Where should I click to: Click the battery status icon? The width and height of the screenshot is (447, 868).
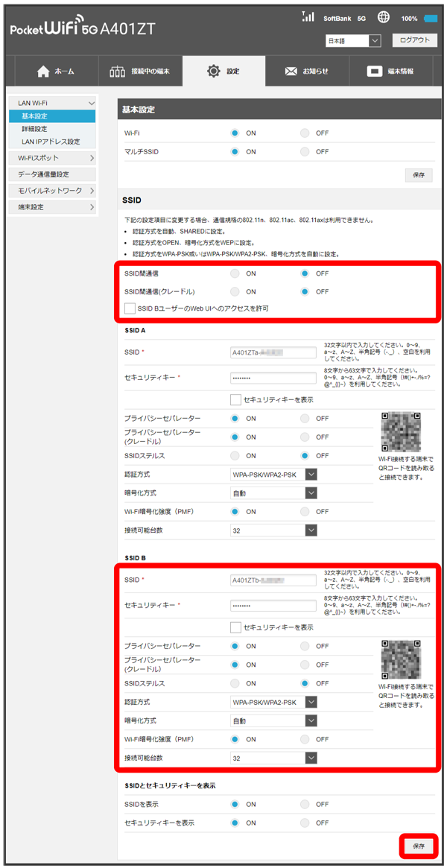tap(431, 18)
